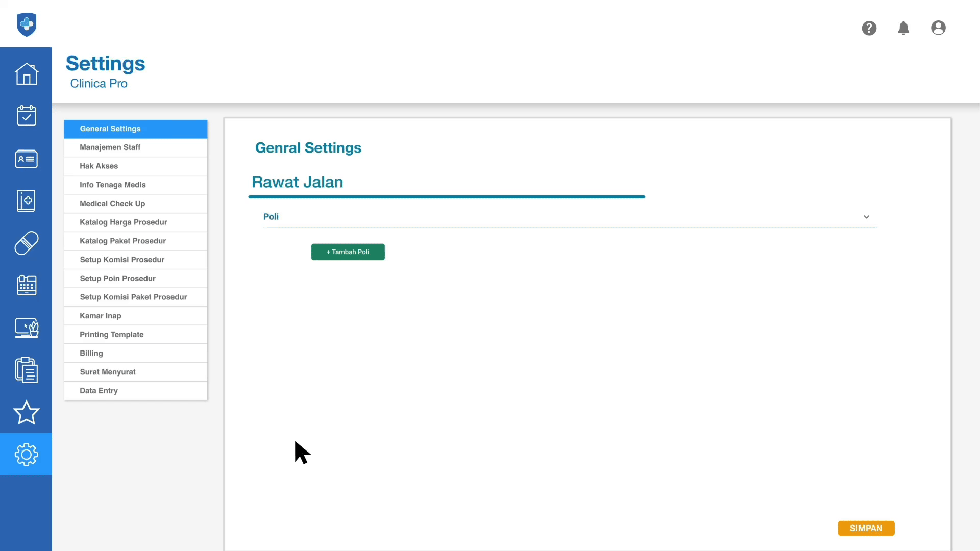Click the help question mark icon
980x551 pixels.
pyautogui.click(x=869, y=28)
